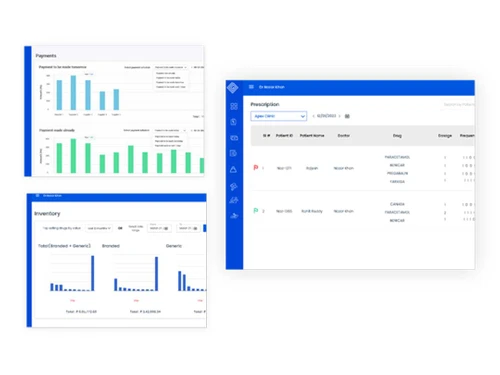Click the Patient ID column header
This screenshot has height=375, width=500.
[284, 136]
